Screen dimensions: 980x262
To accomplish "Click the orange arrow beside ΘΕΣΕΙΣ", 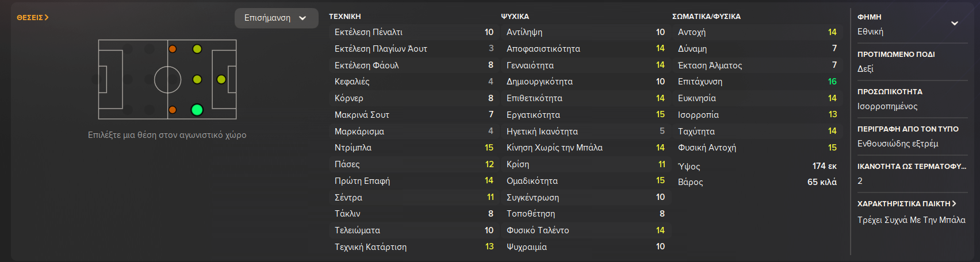I will [x=47, y=18].
